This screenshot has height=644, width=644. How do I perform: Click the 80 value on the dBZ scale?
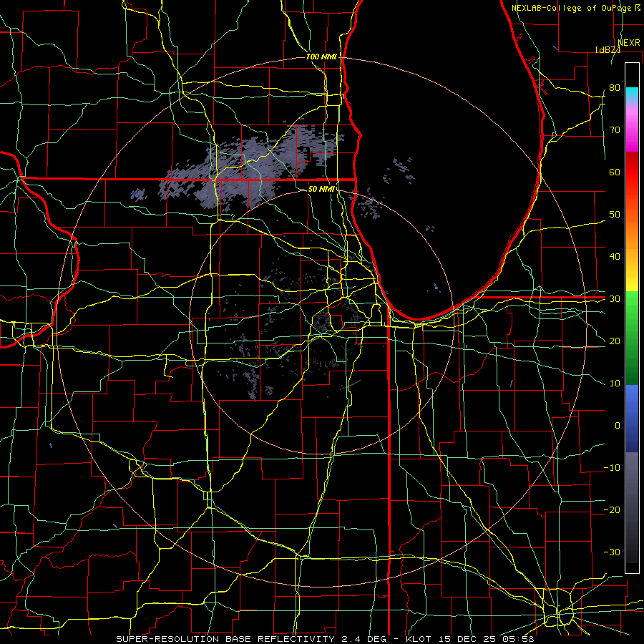[x=615, y=88]
